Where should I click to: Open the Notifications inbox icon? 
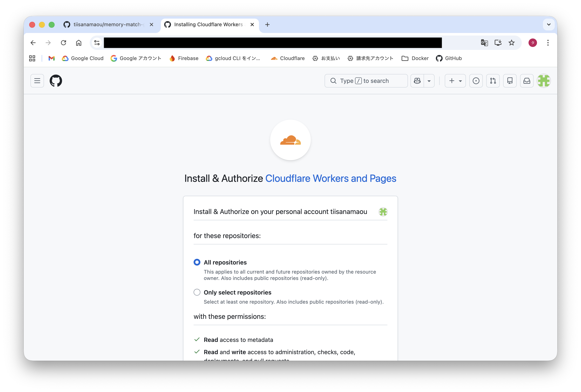tap(527, 81)
